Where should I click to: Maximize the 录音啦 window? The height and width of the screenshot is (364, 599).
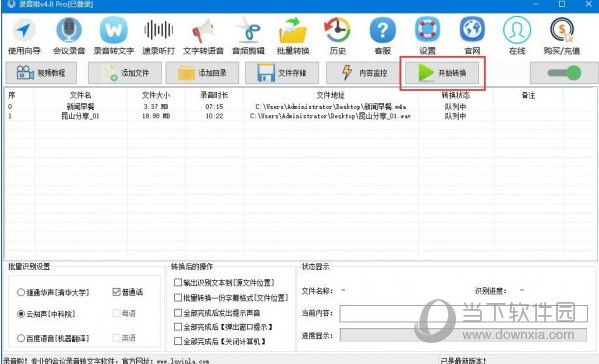point(562,4)
